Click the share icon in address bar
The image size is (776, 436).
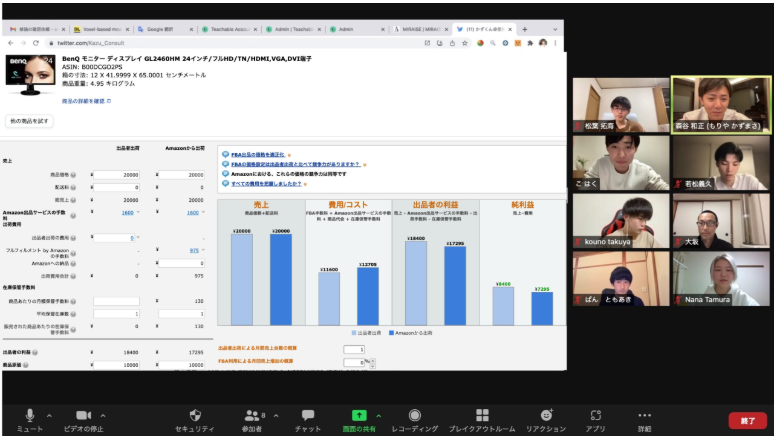(452, 43)
